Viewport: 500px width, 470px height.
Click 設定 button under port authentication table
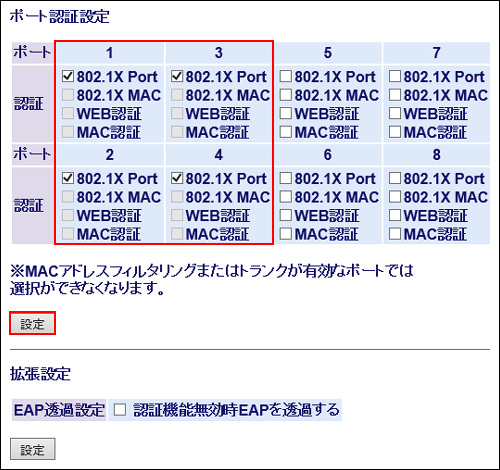pos(32,324)
